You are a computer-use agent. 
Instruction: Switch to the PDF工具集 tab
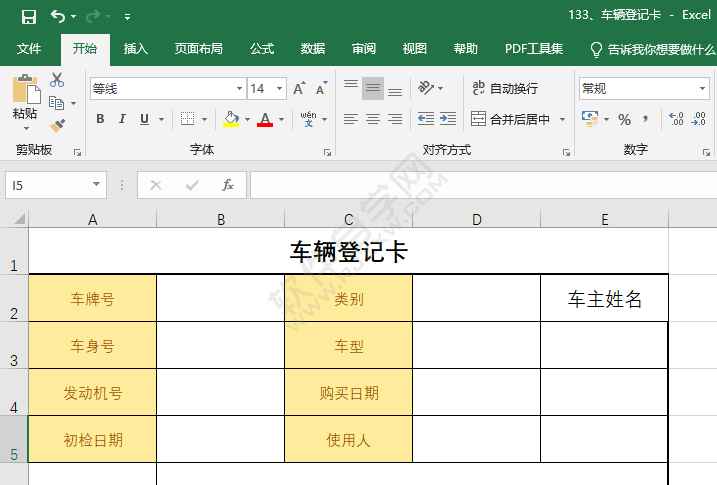pyautogui.click(x=534, y=49)
